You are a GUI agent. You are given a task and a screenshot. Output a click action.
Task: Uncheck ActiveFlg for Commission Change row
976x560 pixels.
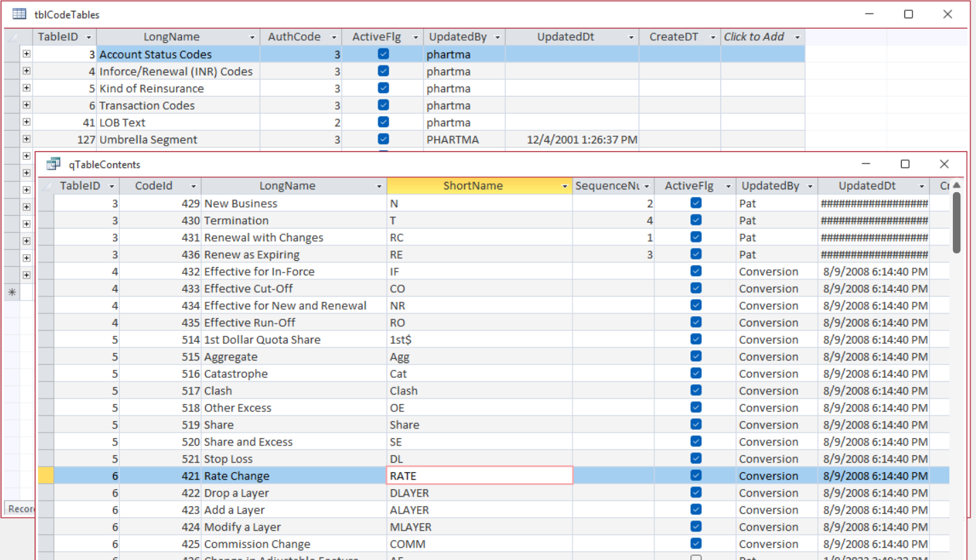click(696, 544)
